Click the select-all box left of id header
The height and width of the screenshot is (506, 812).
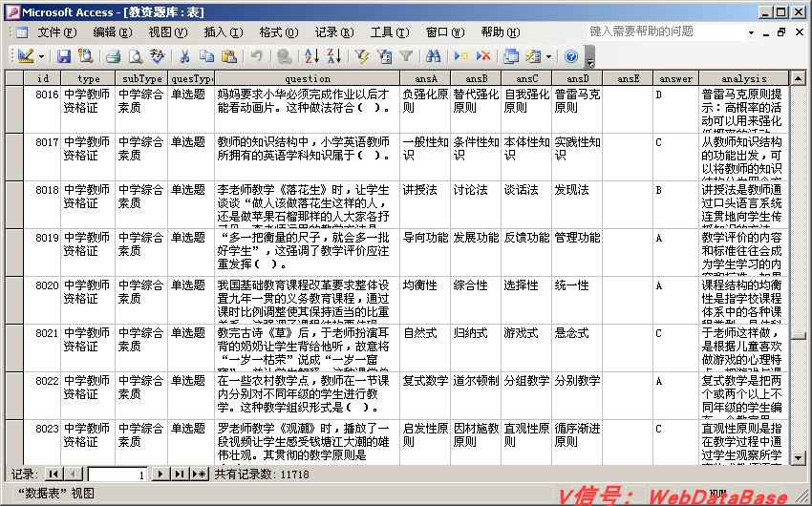(14, 78)
